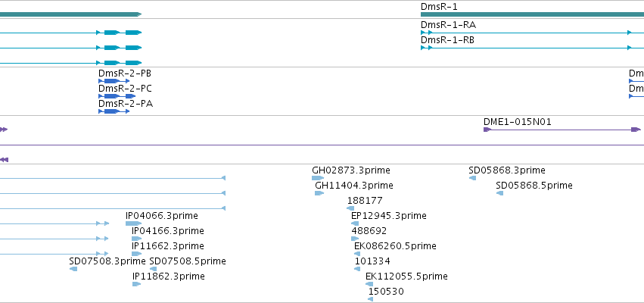Click the DmsR-1-RA transcript label
The height and width of the screenshot is (303, 644).
(x=448, y=25)
